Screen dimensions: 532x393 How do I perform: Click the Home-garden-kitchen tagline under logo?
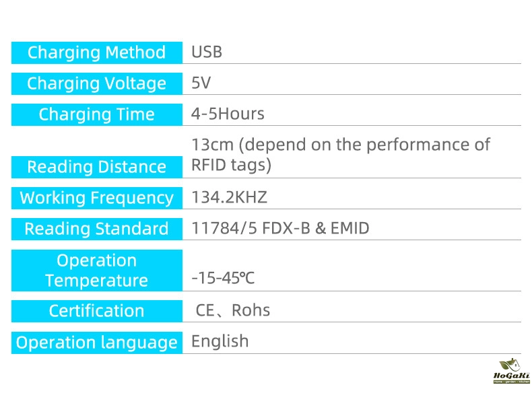click(x=512, y=382)
